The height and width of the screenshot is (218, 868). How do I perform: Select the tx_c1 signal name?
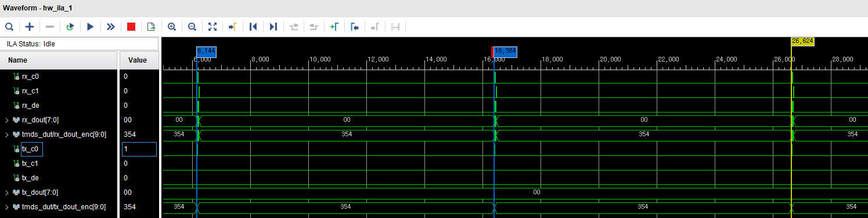pos(30,163)
